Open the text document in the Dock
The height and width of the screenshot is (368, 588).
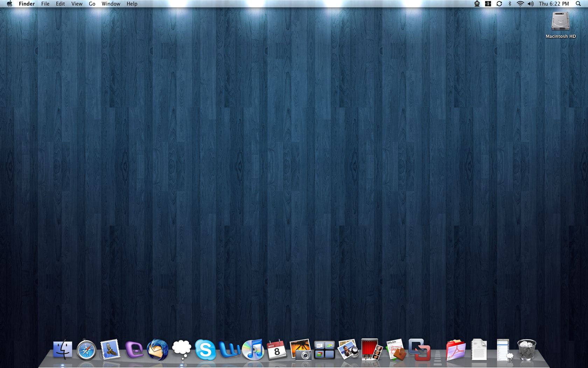click(x=479, y=349)
